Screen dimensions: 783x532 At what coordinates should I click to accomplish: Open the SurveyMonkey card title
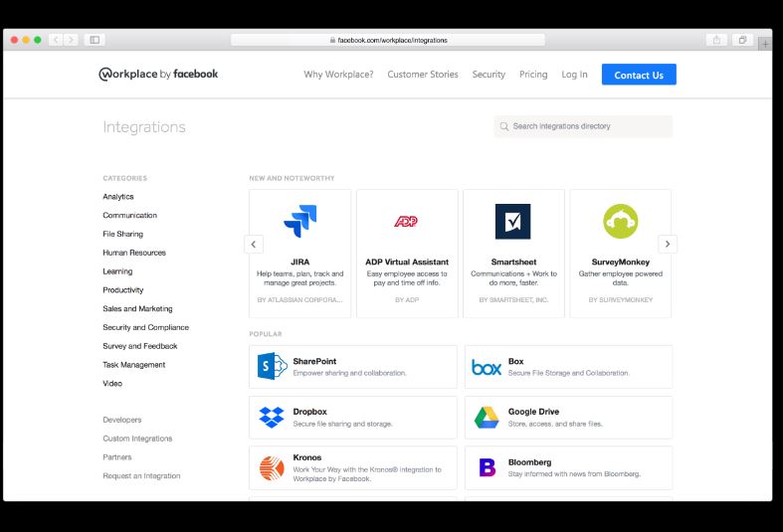[x=621, y=262]
